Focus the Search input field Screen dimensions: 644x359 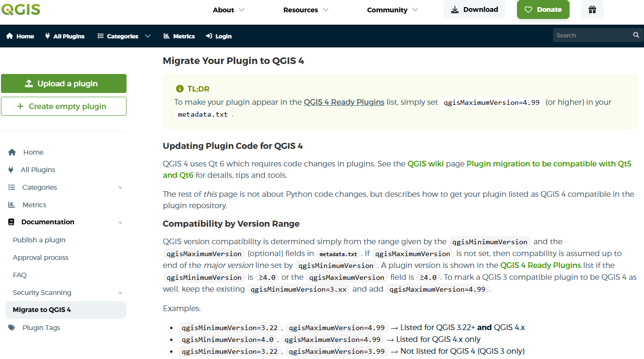pyautogui.click(x=592, y=36)
